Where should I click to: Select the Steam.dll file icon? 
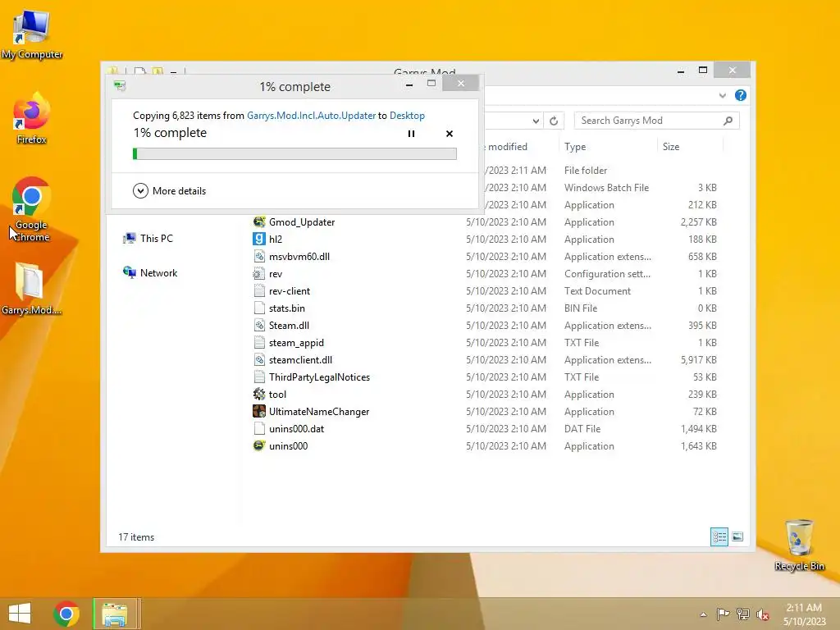(x=259, y=325)
